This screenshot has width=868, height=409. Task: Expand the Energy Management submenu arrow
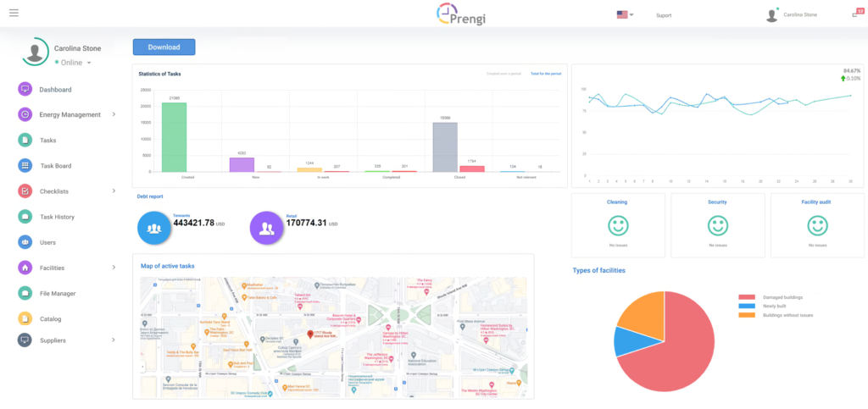coord(114,114)
